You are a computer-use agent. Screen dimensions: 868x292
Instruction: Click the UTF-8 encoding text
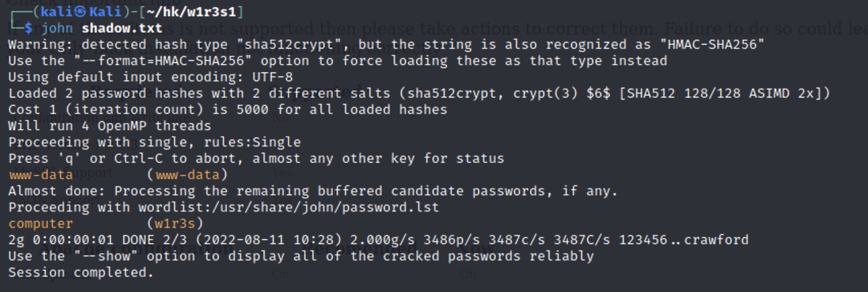272,77
